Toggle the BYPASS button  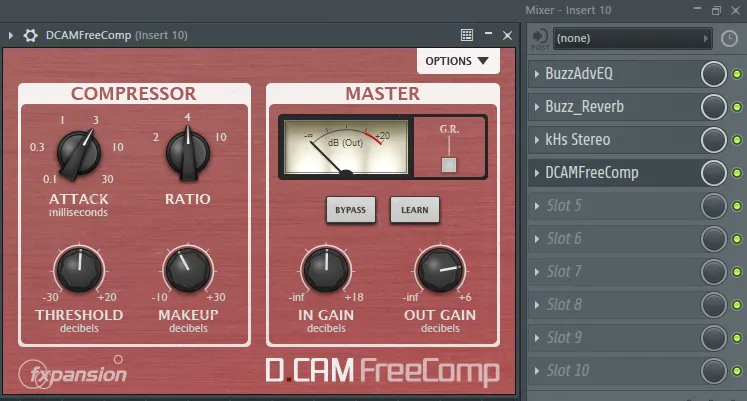click(x=351, y=210)
